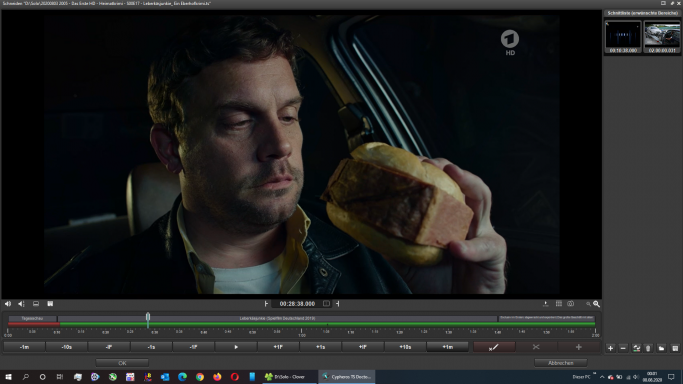Cancel with the Abbrechen button
Image resolution: width=683 pixels, height=384 pixels.
tap(561, 363)
